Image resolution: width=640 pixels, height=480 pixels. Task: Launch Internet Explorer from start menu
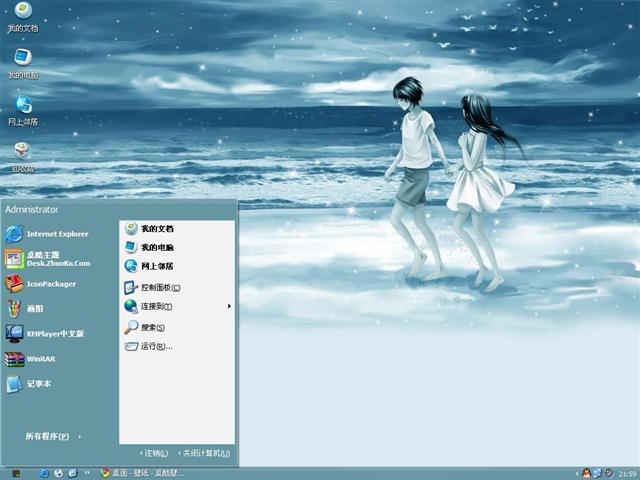point(47,234)
